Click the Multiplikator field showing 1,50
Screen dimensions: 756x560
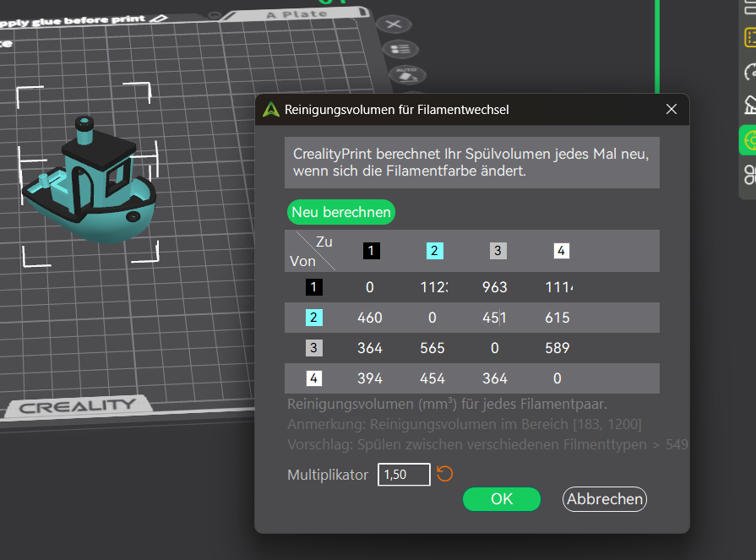[x=404, y=475]
